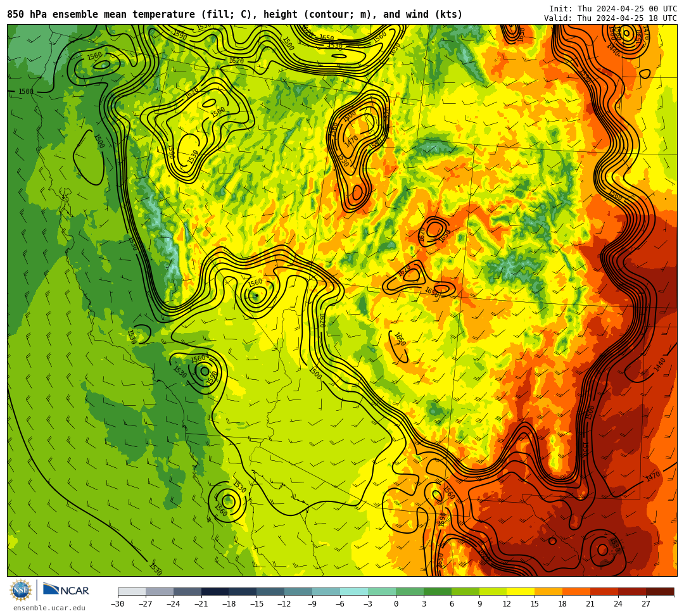684x616 pixels.
Task: Pick the pale cyan -6 to -3 swatch
Action: point(354,591)
